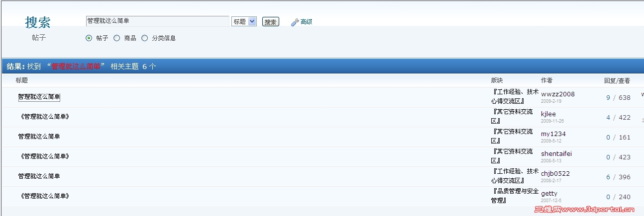Open the 标题 search-field dropdown

[x=244, y=21]
